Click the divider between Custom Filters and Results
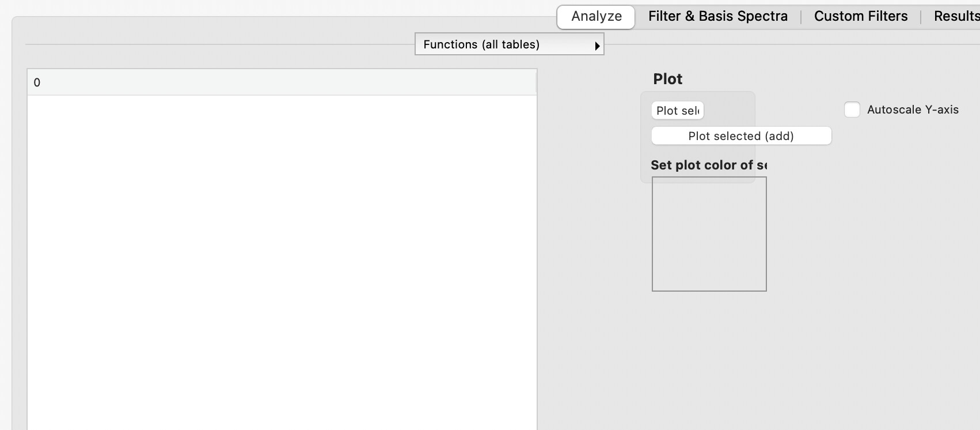Screen dimensions: 980x430 pyautogui.click(x=921, y=17)
